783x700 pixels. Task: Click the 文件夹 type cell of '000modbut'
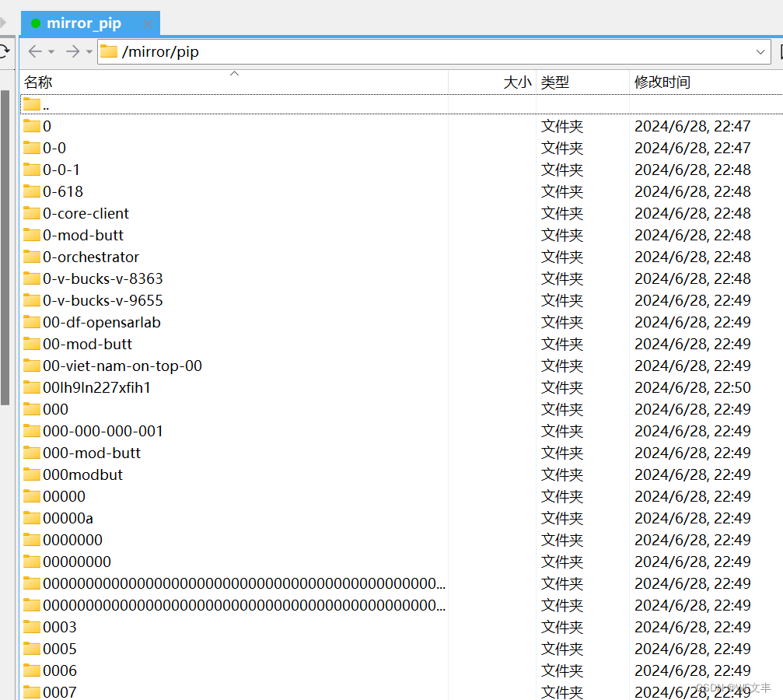click(562, 474)
